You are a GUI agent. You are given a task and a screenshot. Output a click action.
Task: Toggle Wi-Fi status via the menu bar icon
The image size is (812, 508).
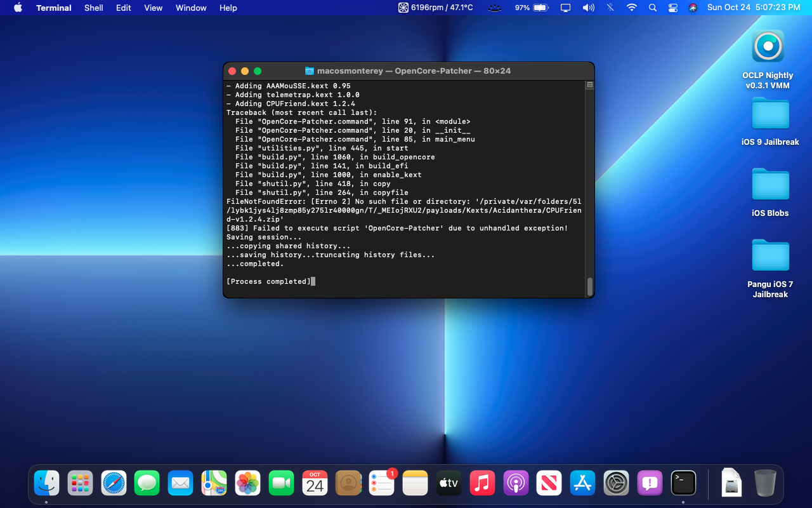(x=632, y=8)
